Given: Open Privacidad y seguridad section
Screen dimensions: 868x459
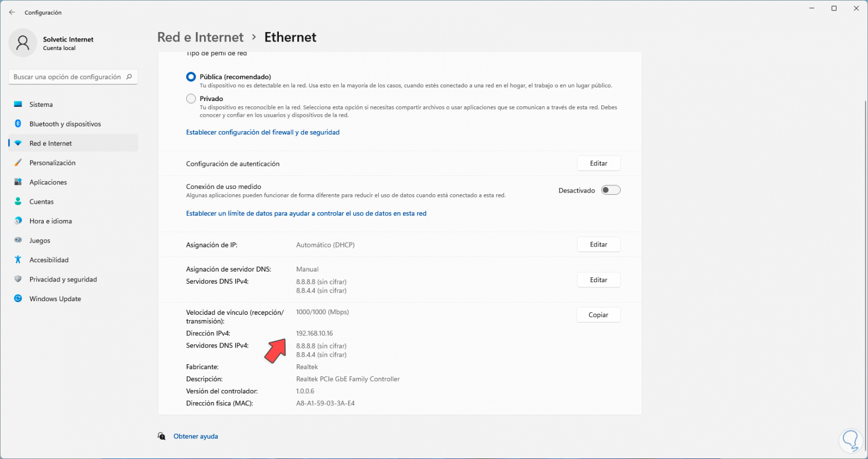Looking at the screenshot, I should (x=63, y=280).
